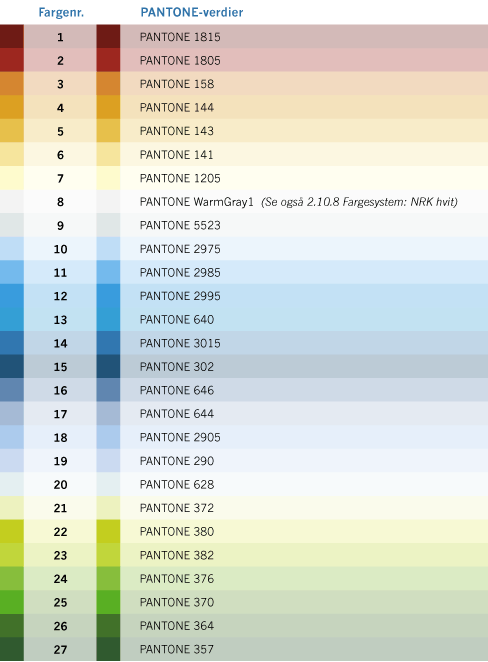Select the text PANTONE 380
Image resolution: width=488 pixels, height=662 pixels.
pyautogui.click(x=177, y=532)
